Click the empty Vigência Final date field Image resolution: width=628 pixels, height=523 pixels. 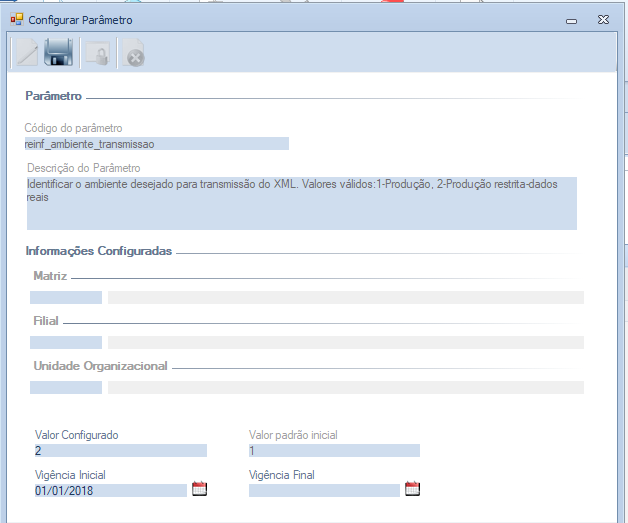[324, 491]
